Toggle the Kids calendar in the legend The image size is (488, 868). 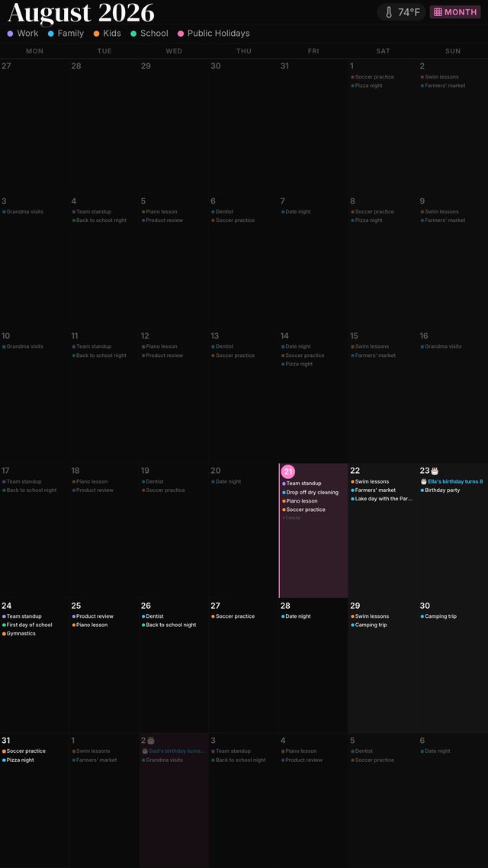click(x=107, y=34)
